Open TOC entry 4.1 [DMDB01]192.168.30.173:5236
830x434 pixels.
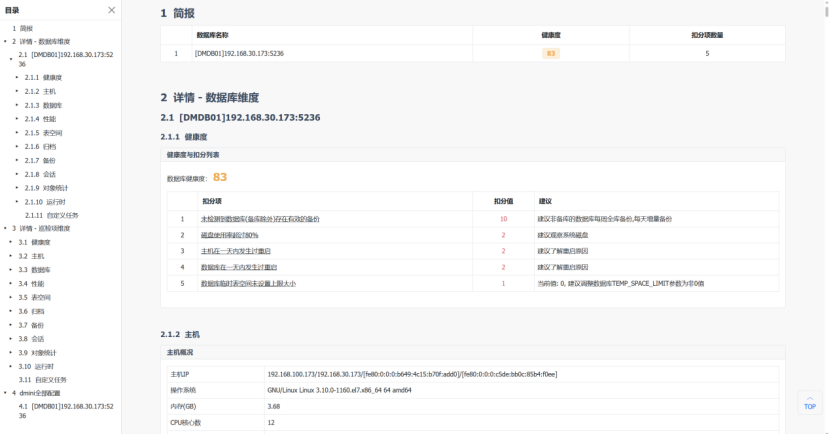click(66, 411)
